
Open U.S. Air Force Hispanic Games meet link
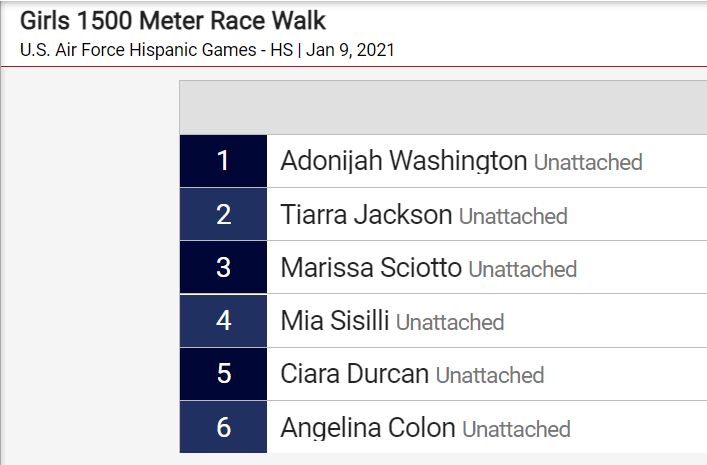click(156, 50)
